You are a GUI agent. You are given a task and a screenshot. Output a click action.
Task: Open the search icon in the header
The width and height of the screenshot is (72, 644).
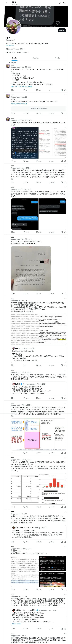(x=64, y=3)
